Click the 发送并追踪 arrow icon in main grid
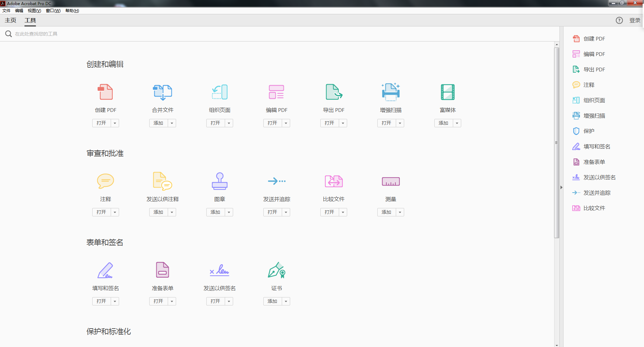The image size is (644, 347). [277, 181]
